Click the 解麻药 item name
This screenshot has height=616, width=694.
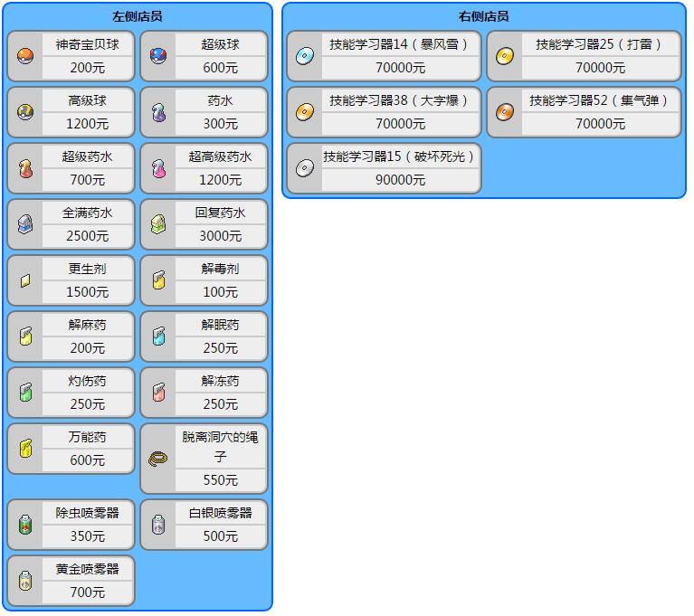tap(88, 325)
